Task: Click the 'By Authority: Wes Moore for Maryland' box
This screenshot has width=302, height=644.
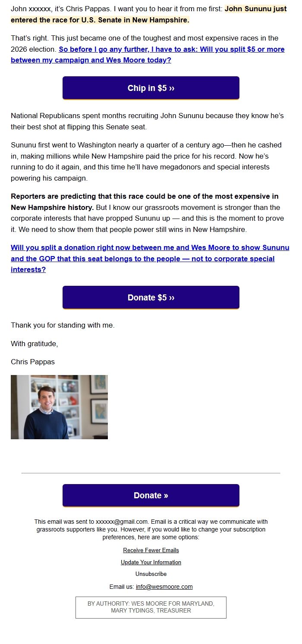Action: click(151, 607)
